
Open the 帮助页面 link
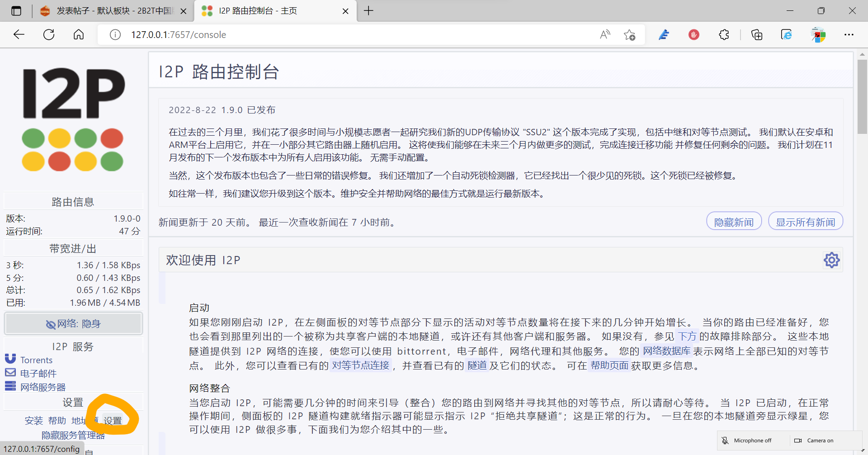click(609, 365)
